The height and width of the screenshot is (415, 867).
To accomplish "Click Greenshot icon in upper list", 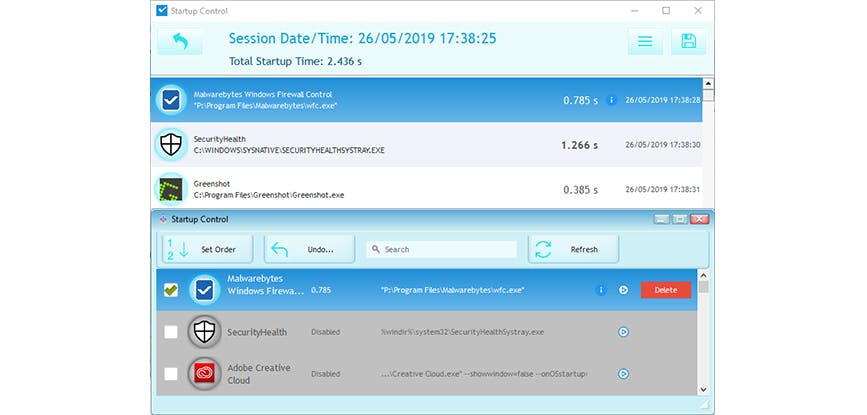I will click(x=171, y=189).
